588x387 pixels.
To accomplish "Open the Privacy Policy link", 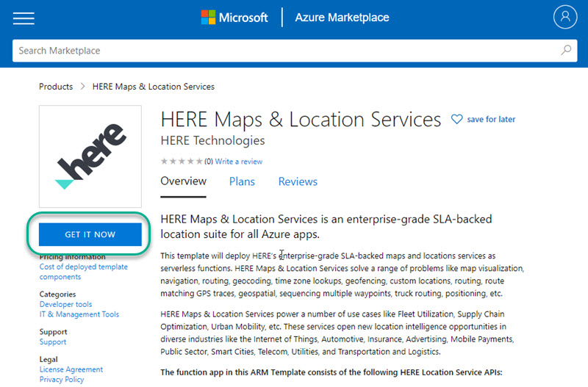I will 62,380.
